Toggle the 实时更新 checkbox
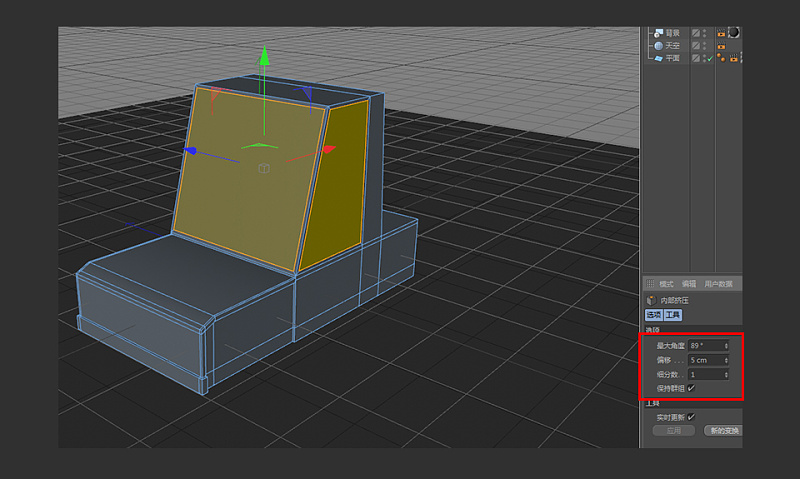This screenshot has height=479, width=800. tap(691, 417)
